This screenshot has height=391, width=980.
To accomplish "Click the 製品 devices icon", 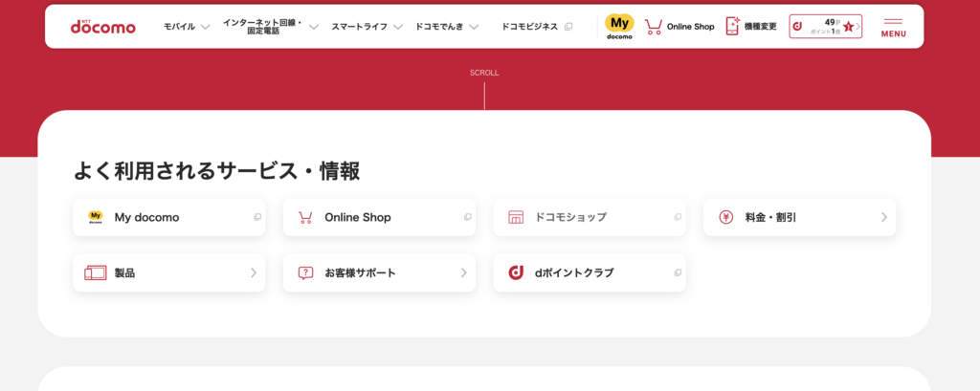I will (x=95, y=272).
